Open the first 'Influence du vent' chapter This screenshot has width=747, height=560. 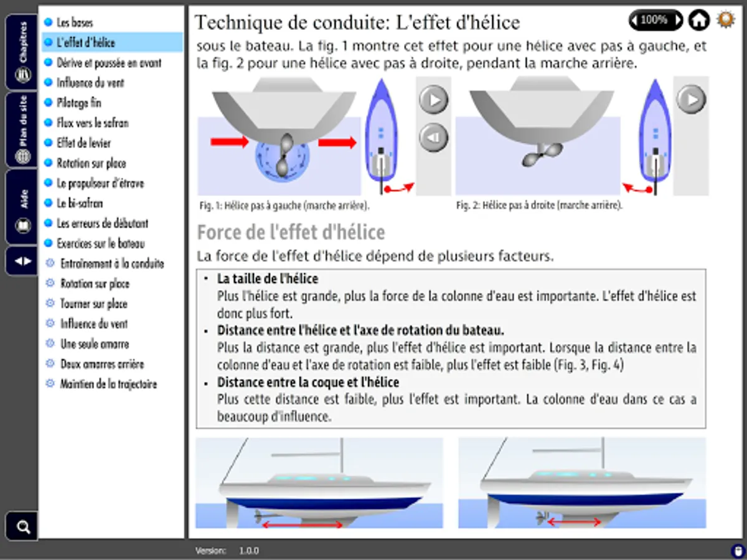pos(90,83)
